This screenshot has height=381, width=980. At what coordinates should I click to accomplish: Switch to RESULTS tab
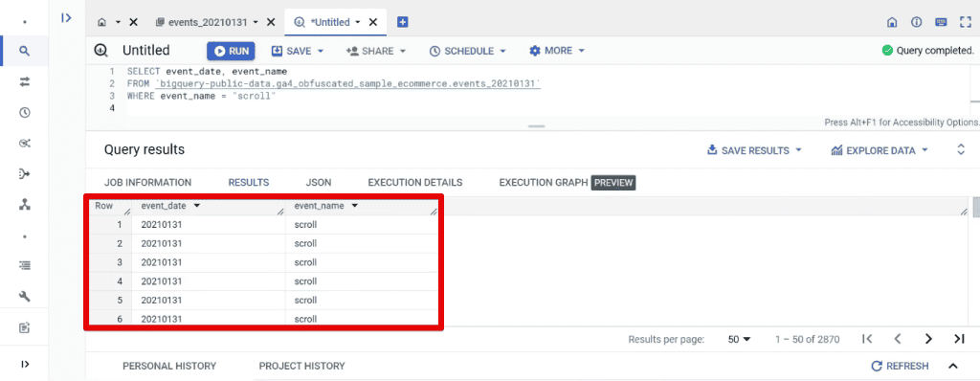(x=249, y=183)
